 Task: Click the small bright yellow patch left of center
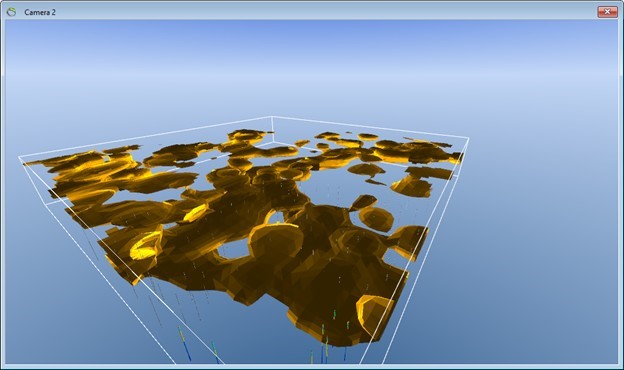pos(196,212)
